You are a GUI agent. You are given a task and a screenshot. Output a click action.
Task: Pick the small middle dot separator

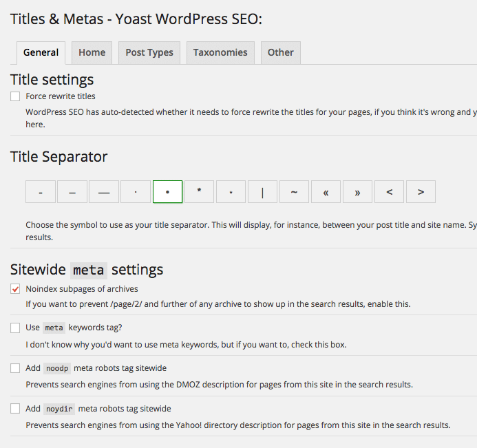(x=136, y=191)
